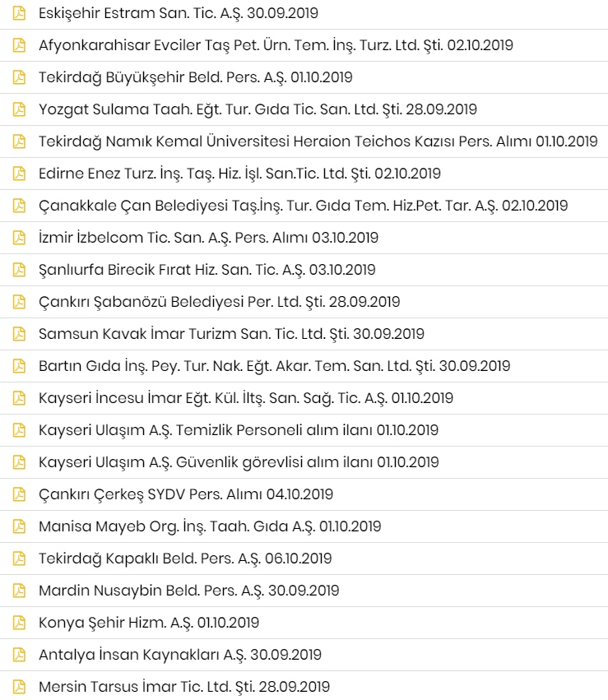Image resolution: width=608 pixels, height=700 pixels.
Task: Click PDF icon beside Mardin Nusaybin listing
Action: pyautogui.click(x=19, y=591)
